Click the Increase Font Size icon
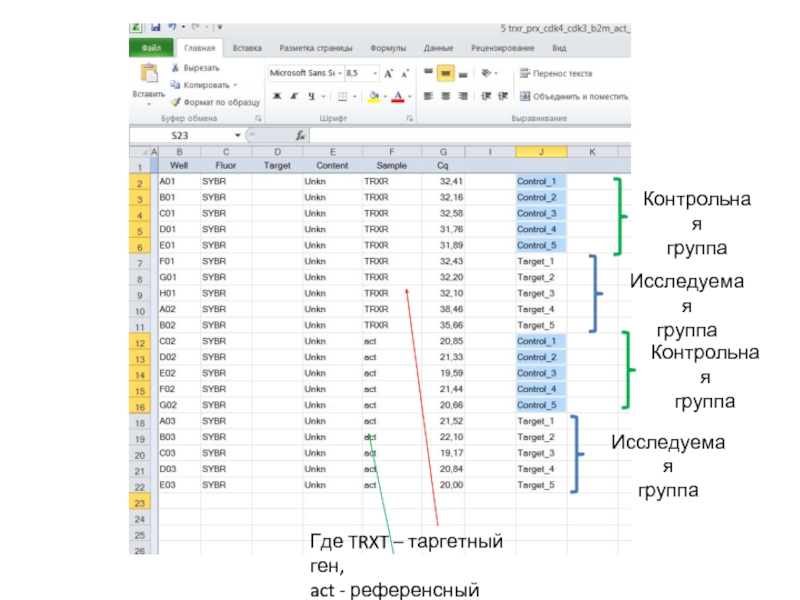The width and height of the screenshot is (800, 600). tap(388, 73)
